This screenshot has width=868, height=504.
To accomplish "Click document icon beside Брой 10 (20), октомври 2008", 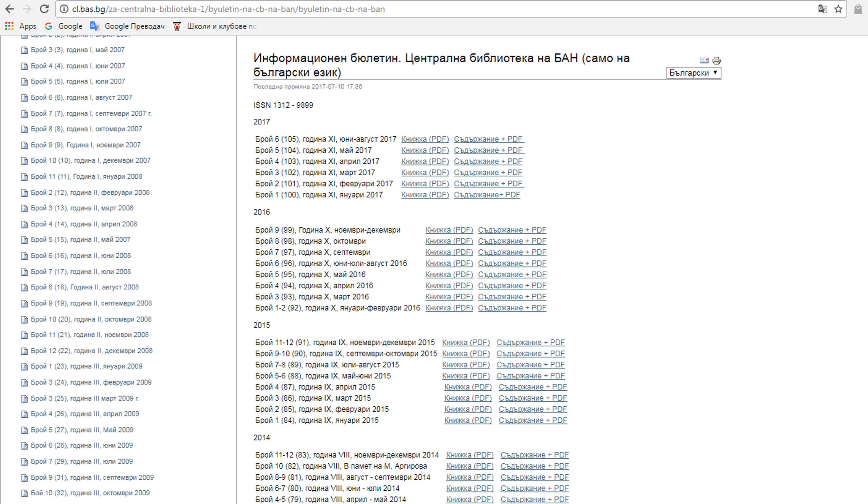I will tap(24, 320).
